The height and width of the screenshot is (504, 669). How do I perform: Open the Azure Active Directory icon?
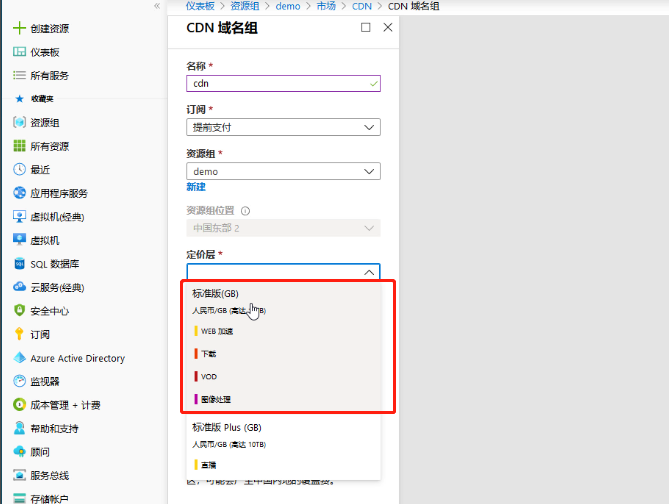pyautogui.click(x=19, y=358)
